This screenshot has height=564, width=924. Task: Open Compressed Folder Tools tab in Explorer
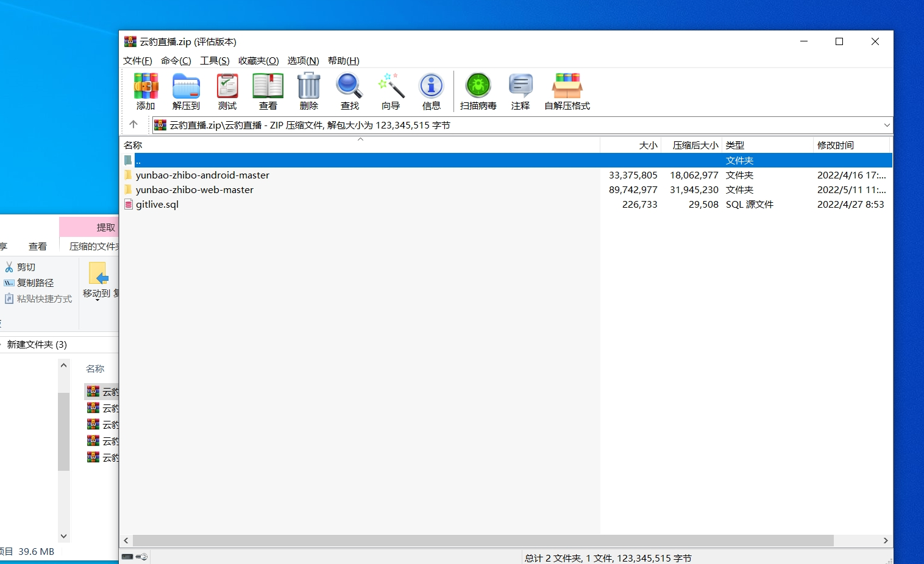93,246
